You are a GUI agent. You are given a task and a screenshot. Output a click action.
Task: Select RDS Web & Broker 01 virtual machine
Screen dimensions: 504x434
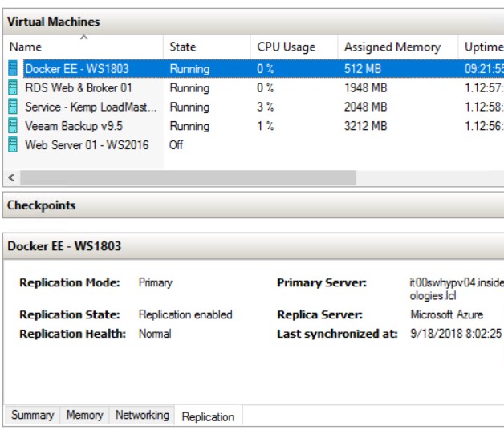(79, 87)
